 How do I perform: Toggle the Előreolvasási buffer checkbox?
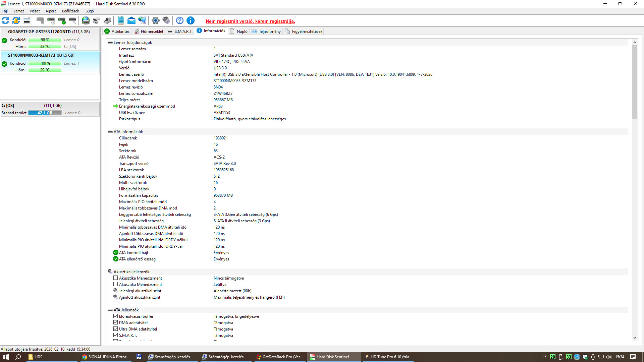point(115,316)
